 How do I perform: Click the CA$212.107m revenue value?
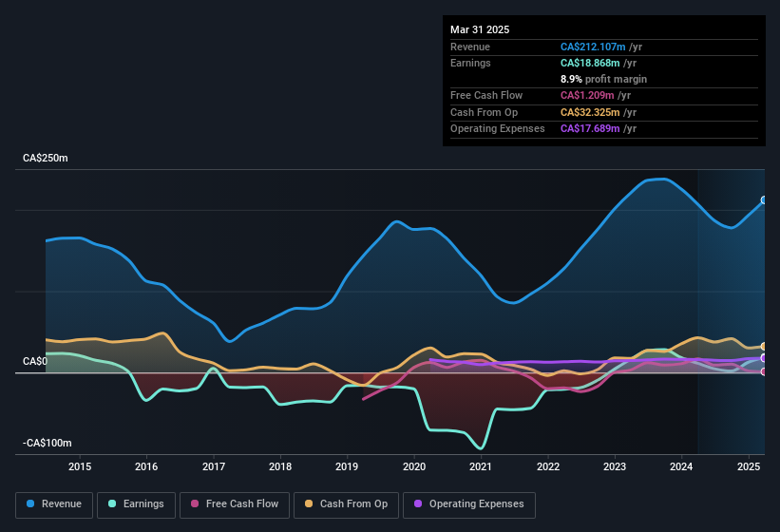[x=593, y=47]
